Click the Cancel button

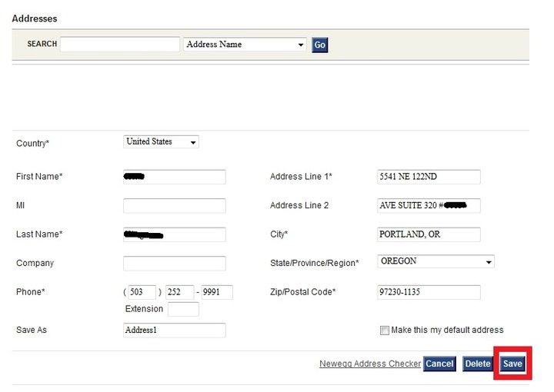[439, 364]
